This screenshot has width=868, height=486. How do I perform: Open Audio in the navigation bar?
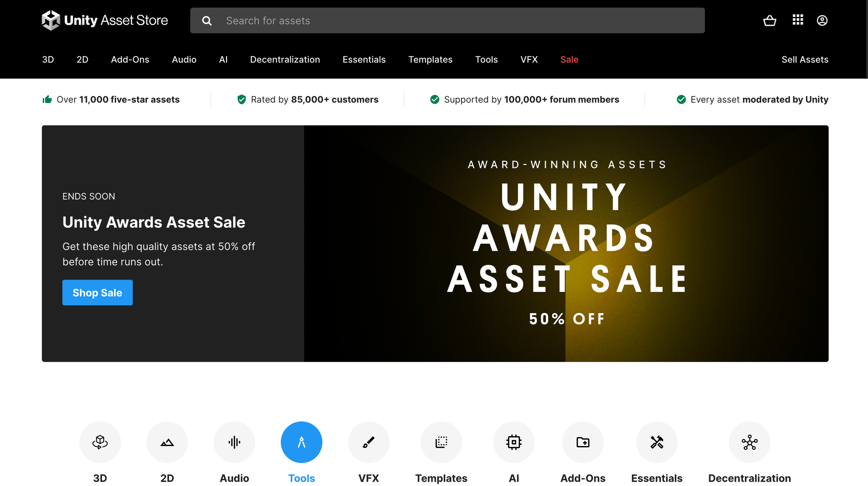(x=184, y=59)
